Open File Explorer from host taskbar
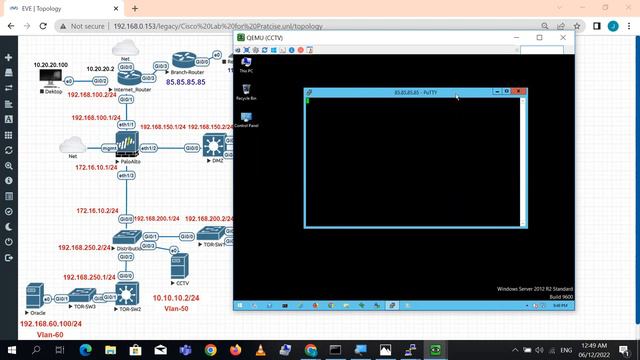The width and height of the screenshot is (640, 360). [x=111, y=350]
